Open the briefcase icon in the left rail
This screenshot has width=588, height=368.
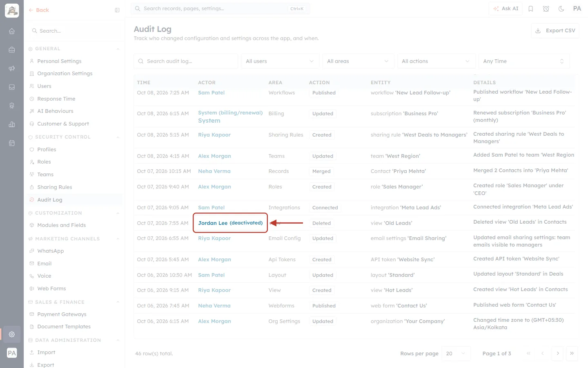[x=12, y=49]
